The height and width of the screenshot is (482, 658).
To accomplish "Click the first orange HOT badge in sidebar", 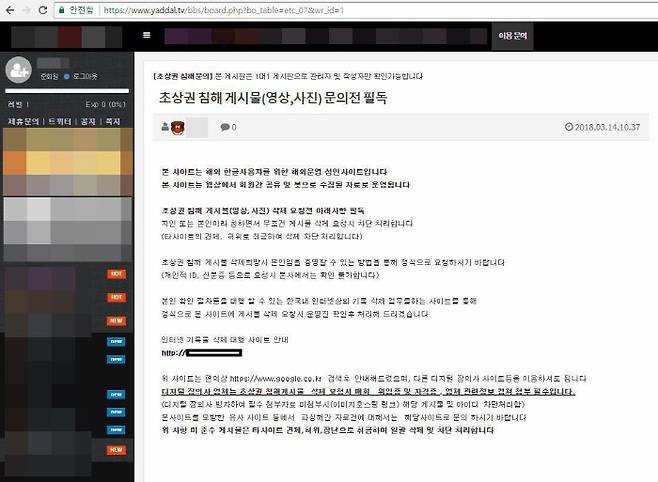I will [116, 274].
